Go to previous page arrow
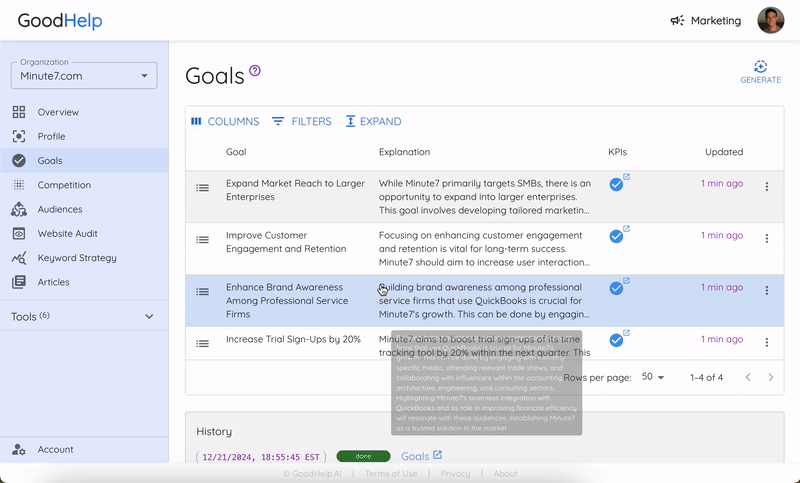800x483 pixels. (x=748, y=377)
